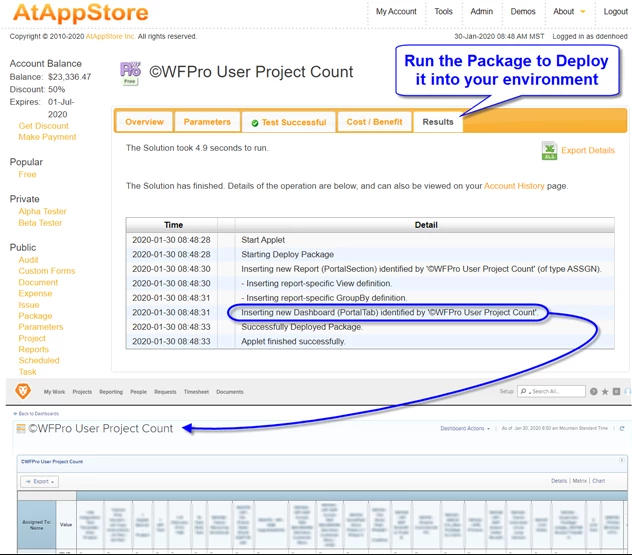Click the AtAppStore Inc. copyright link
632x555 pixels.
(x=110, y=36)
